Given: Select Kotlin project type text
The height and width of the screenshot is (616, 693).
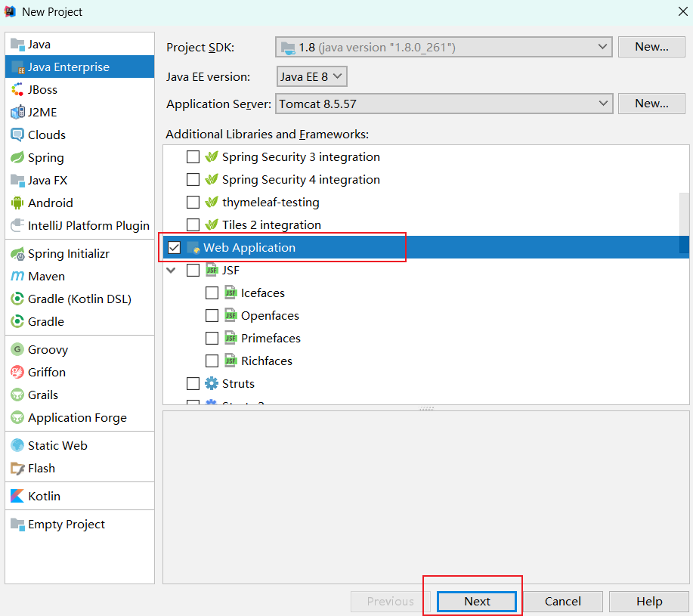Looking at the screenshot, I should tap(44, 497).
